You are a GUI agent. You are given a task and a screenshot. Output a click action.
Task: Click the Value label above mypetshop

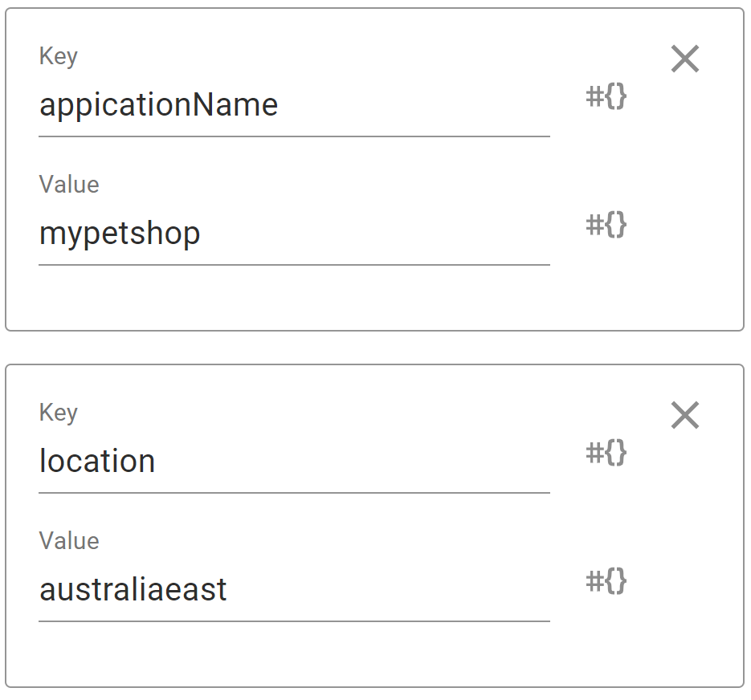tap(69, 185)
